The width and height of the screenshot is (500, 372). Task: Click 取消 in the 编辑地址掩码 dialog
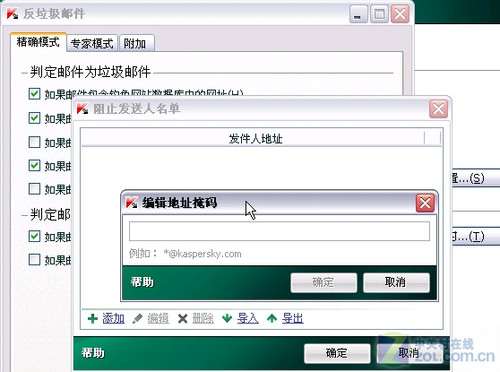[x=396, y=283]
